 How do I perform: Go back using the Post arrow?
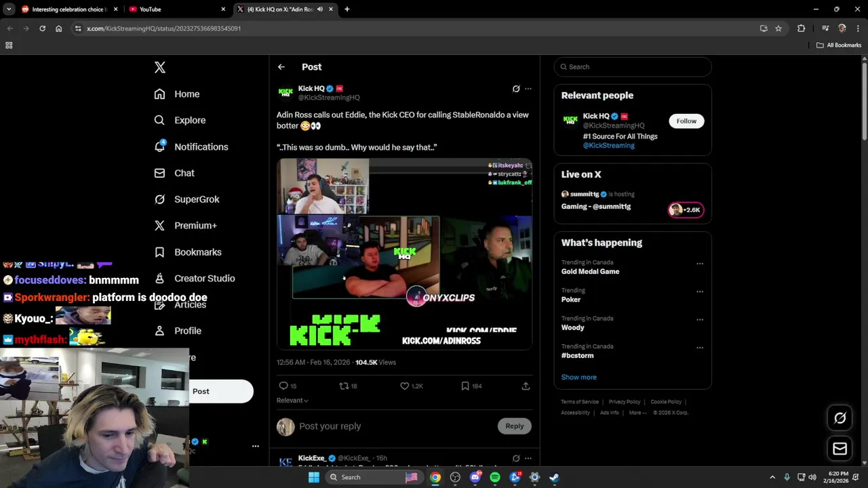(281, 67)
